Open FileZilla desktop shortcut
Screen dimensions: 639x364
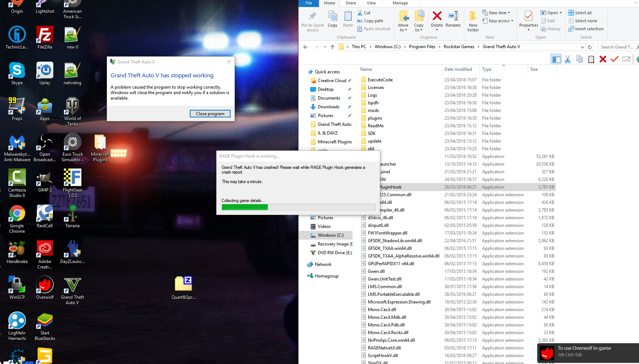pos(45,38)
